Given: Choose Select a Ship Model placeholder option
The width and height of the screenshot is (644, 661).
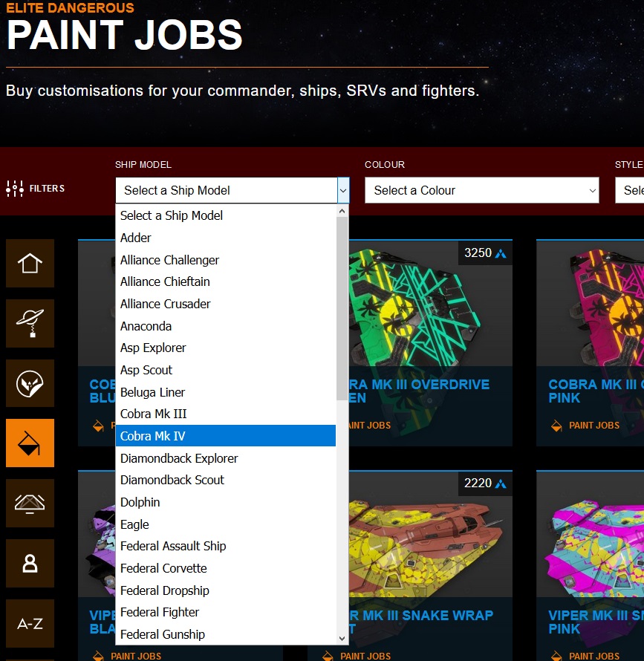Looking at the screenshot, I should [x=226, y=216].
